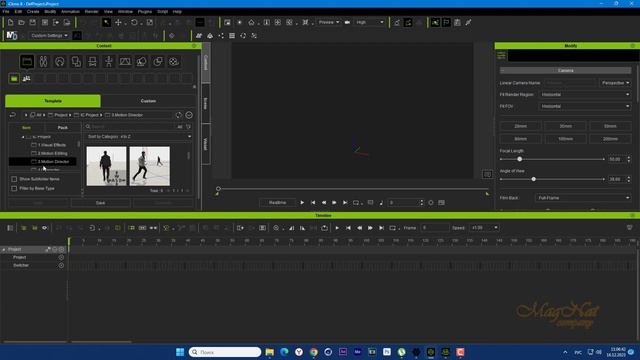This screenshot has height=360, width=640.
Task: Open the Custom Settings dropdown
Action: [49, 36]
